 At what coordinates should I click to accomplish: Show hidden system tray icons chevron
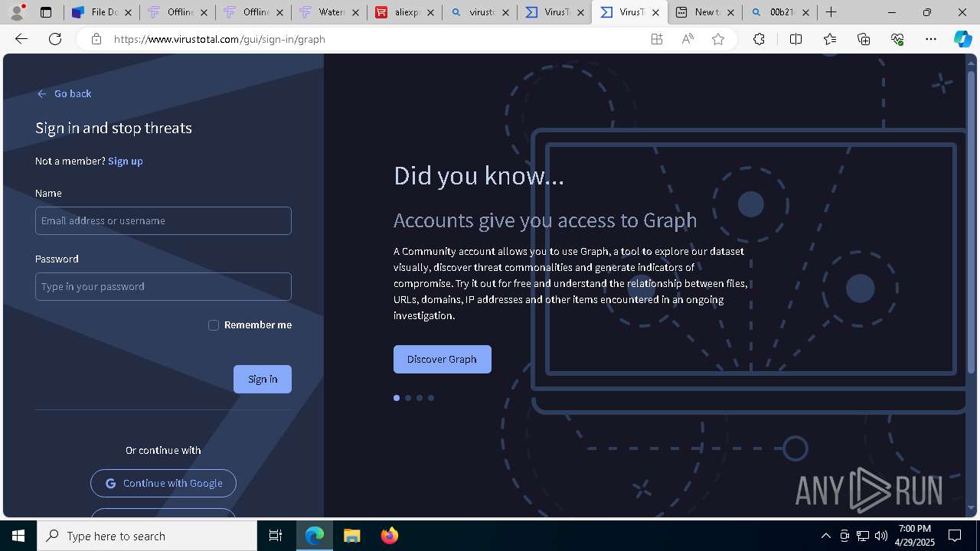pyautogui.click(x=826, y=536)
